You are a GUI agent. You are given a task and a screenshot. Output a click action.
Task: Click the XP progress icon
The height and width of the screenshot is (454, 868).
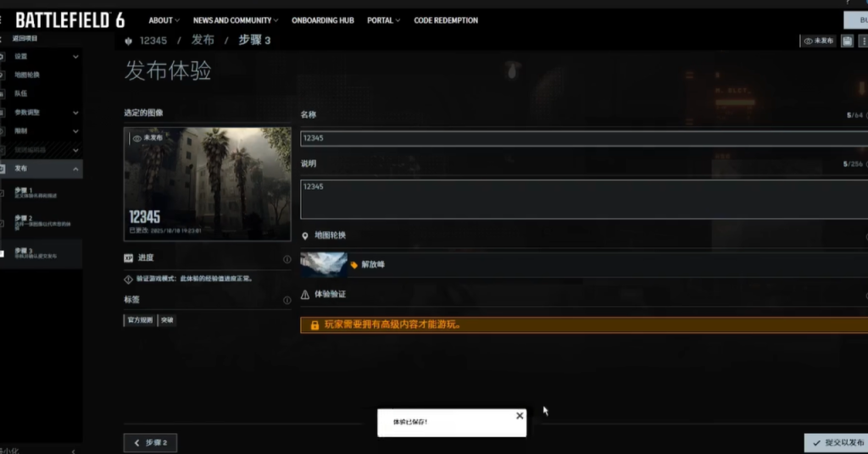pyautogui.click(x=129, y=258)
